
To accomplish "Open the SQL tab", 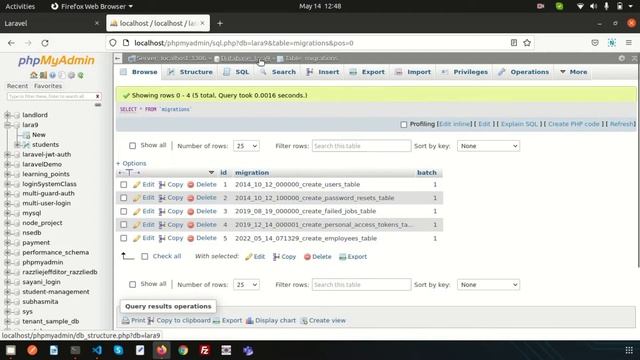I will point(236,72).
